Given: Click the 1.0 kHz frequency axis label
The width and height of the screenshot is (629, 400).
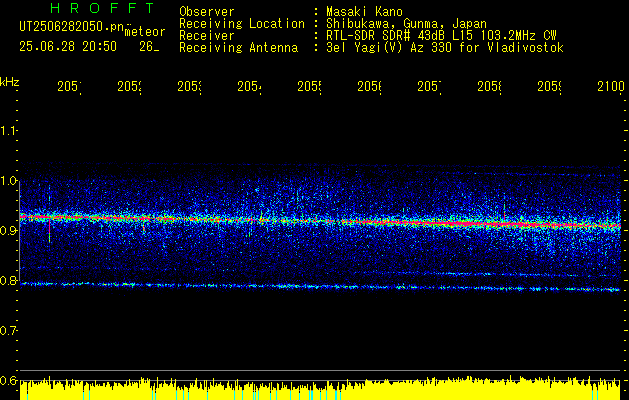Looking at the screenshot, I should click(x=8, y=181).
